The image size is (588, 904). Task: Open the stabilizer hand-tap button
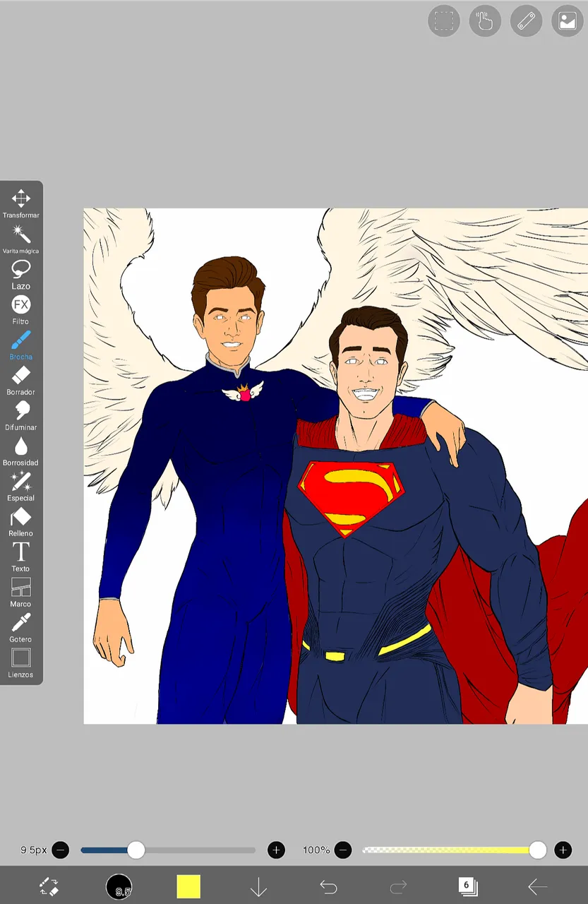click(485, 20)
